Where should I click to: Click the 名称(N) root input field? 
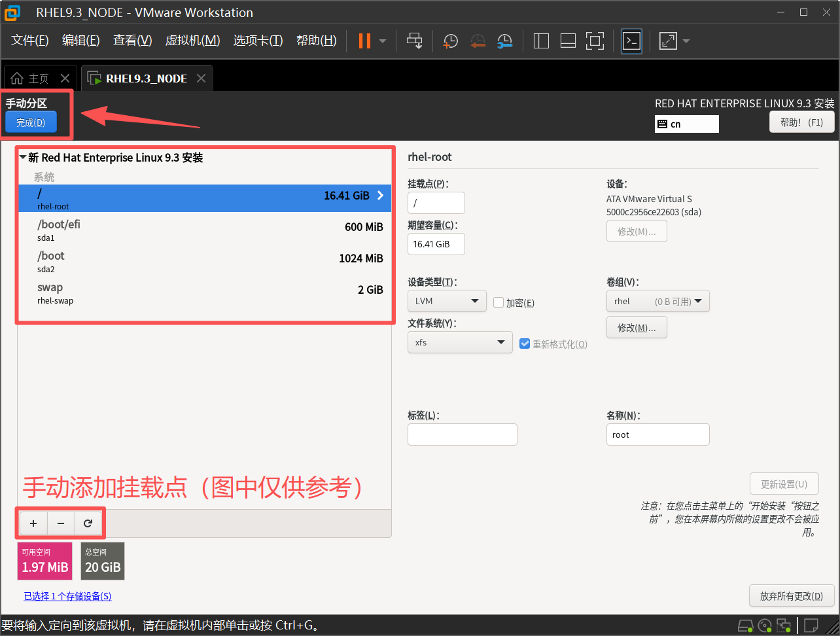click(658, 434)
